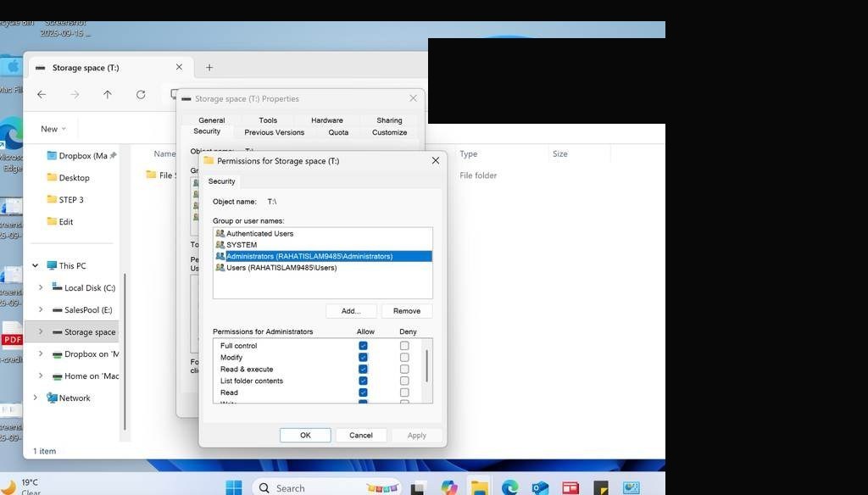Go back in File Explorer

pos(42,95)
